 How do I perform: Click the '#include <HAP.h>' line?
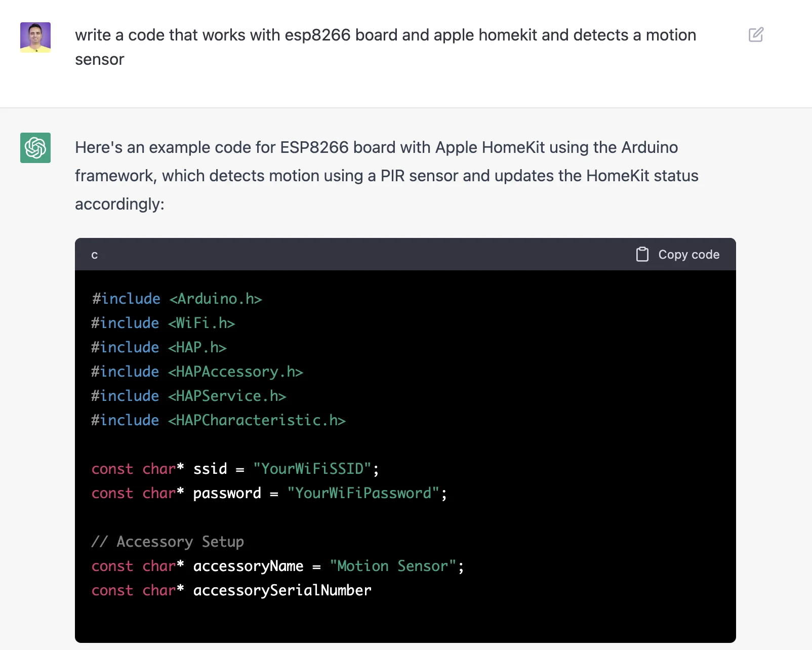pos(159,347)
